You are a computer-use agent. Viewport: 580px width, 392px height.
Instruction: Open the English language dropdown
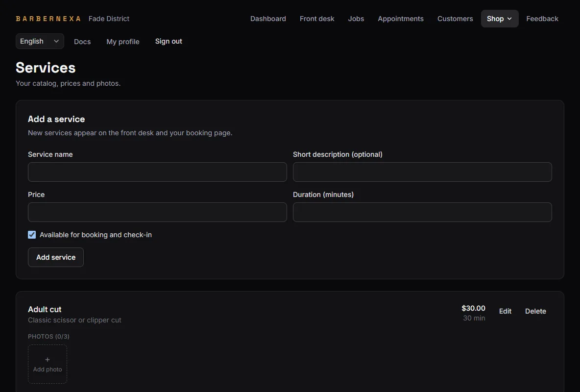click(x=40, y=41)
